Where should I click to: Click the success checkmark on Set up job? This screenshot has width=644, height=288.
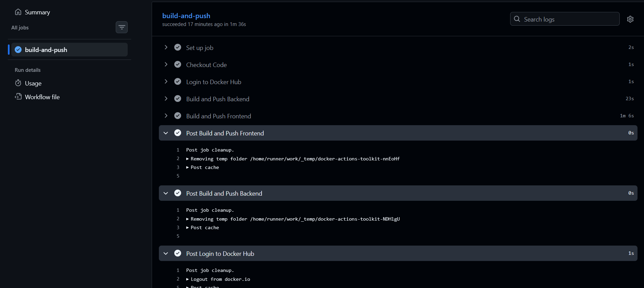click(x=178, y=47)
